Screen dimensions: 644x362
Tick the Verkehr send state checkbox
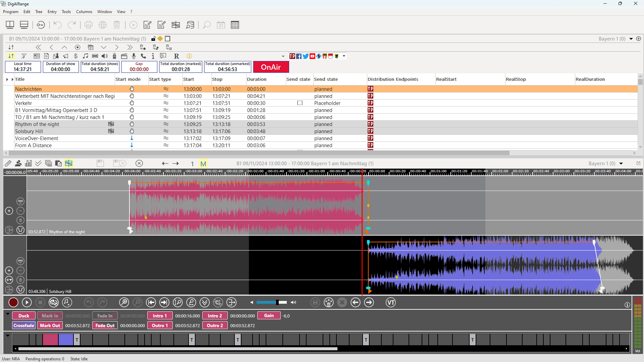pos(300,103)
